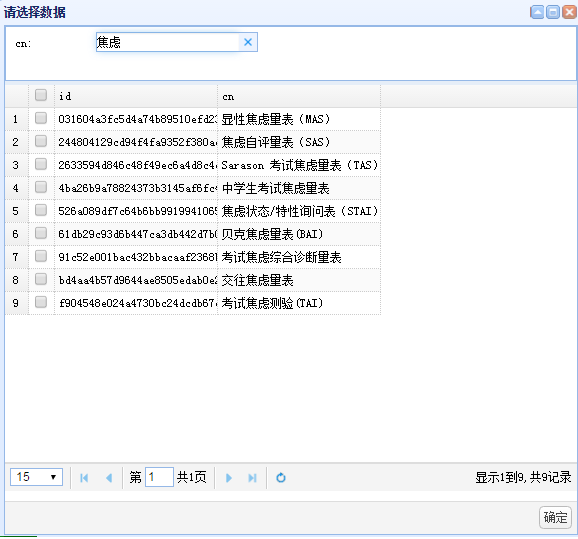578x539 pixels.
Task: Check the row for 贝克焦虑量表(BAI)
Action: click(x=41, y=233)
